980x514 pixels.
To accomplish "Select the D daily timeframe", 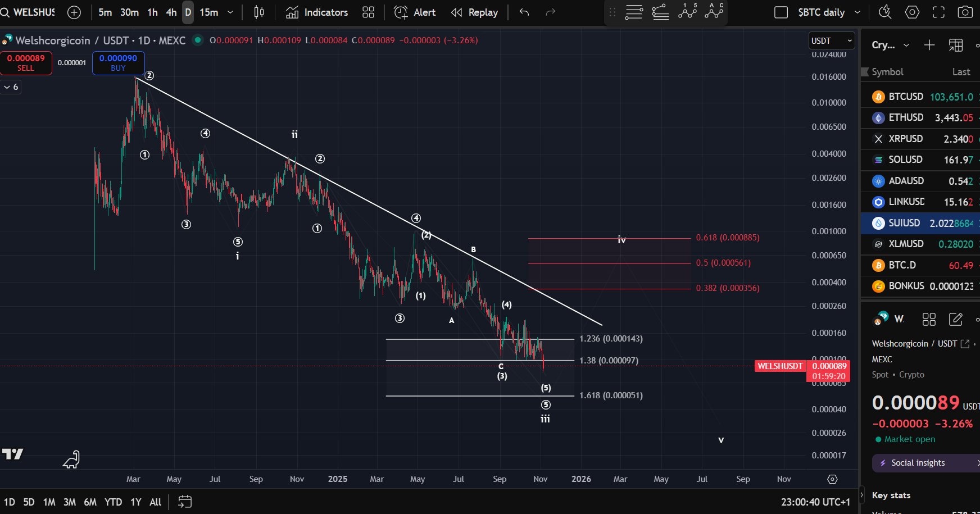I will click(x=188, y=12).
